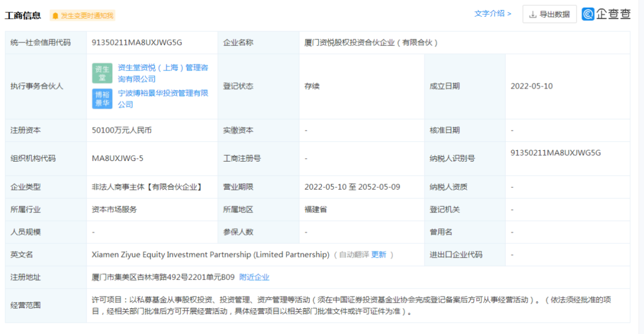
Task: Click the 企查查 logo icon
Action: click(x=588, y=14)
